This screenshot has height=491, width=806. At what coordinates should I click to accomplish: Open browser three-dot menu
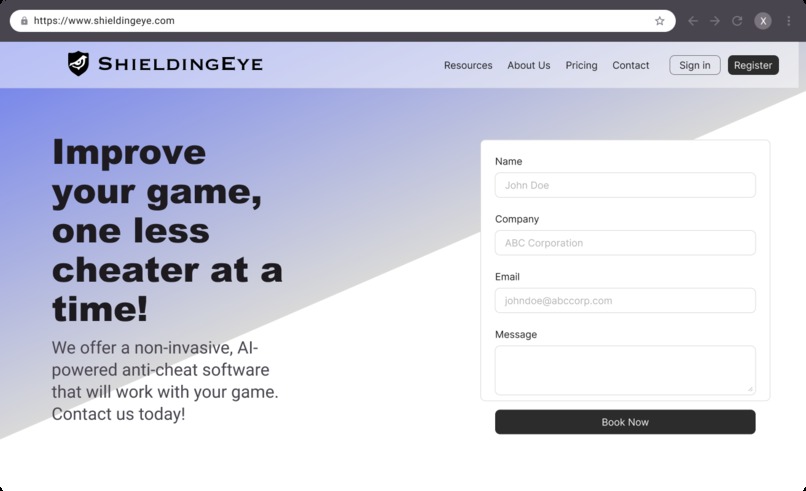pyautogui.click(x=789, y=21)
